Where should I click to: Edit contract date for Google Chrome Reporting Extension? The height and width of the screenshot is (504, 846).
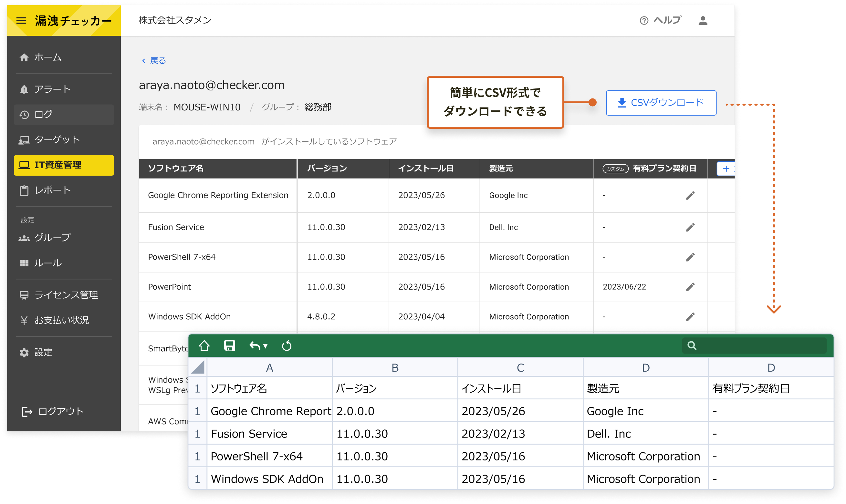pos(690,196)
